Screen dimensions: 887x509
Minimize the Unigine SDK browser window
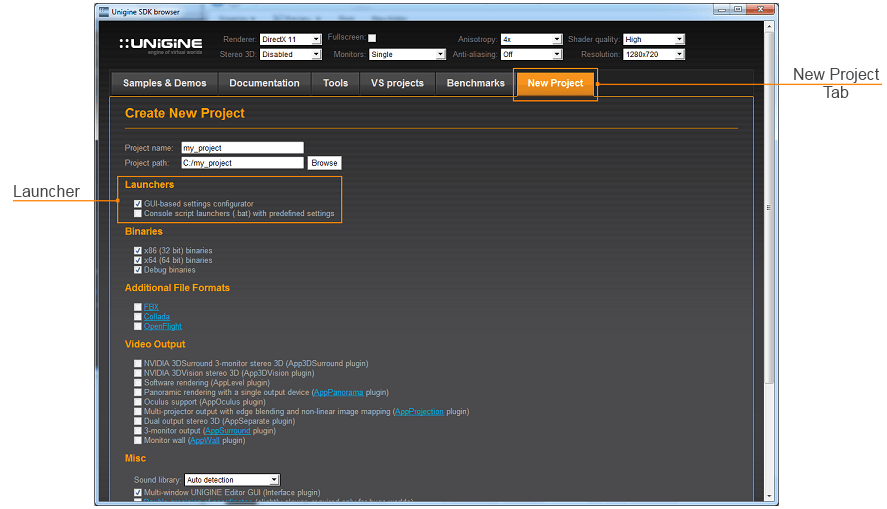coord(721,10)
